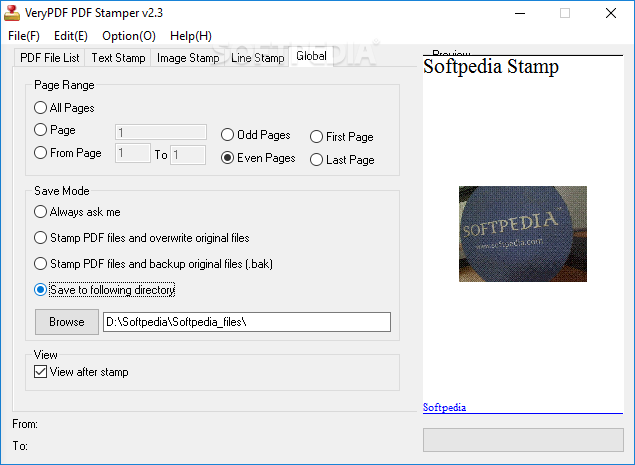
Task: Select the All Pages radio button
Action: click(x=64, y=108)
